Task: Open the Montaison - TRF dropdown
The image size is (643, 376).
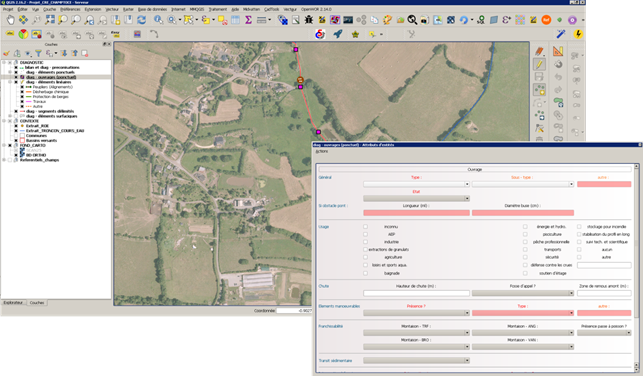Action: [x=416, y=333]
